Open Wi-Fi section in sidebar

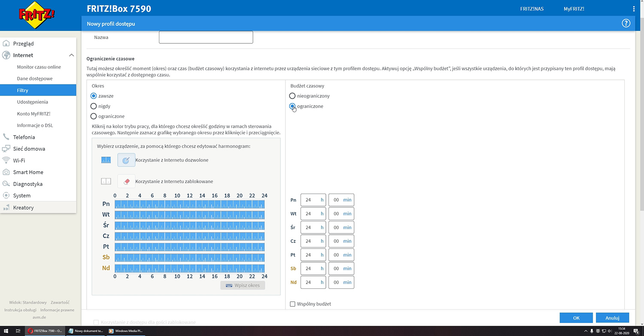pos(19,160)
